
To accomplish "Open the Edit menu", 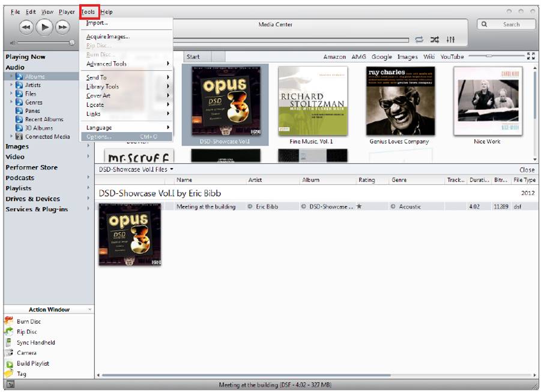I will (31, 12).
